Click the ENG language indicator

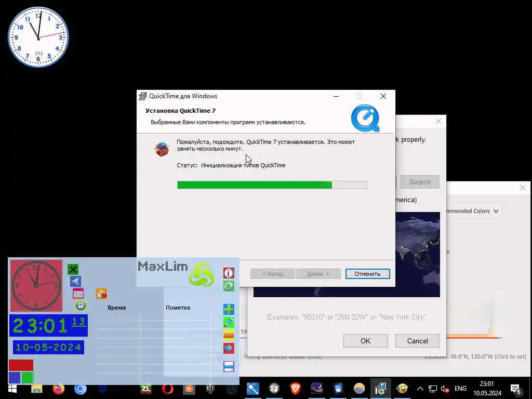point(460,389)
